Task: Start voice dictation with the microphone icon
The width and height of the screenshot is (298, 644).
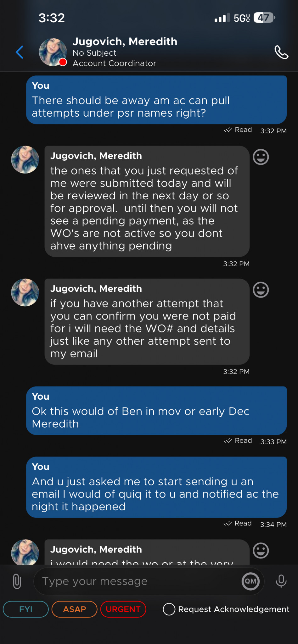Action: [x=281, y=581]
